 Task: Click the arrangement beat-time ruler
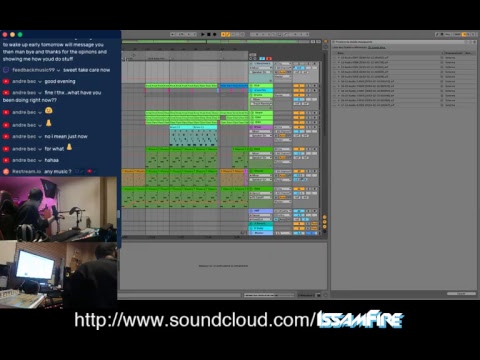click(185, 49)
